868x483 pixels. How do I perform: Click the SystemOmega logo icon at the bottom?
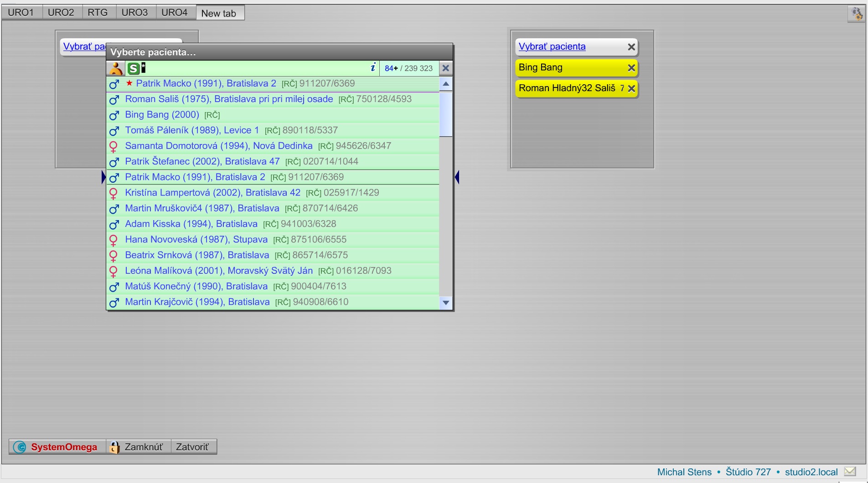point(19,447)
